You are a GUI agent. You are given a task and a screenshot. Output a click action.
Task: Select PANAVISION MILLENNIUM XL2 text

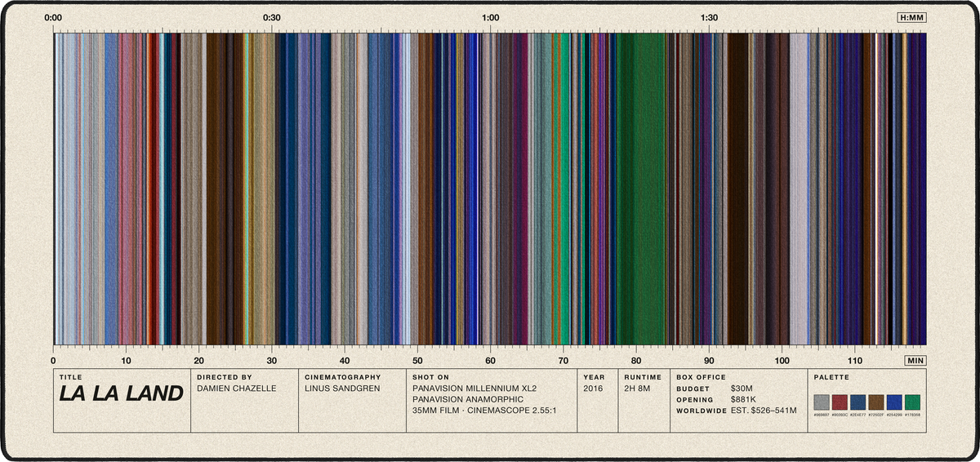point(474,389)
